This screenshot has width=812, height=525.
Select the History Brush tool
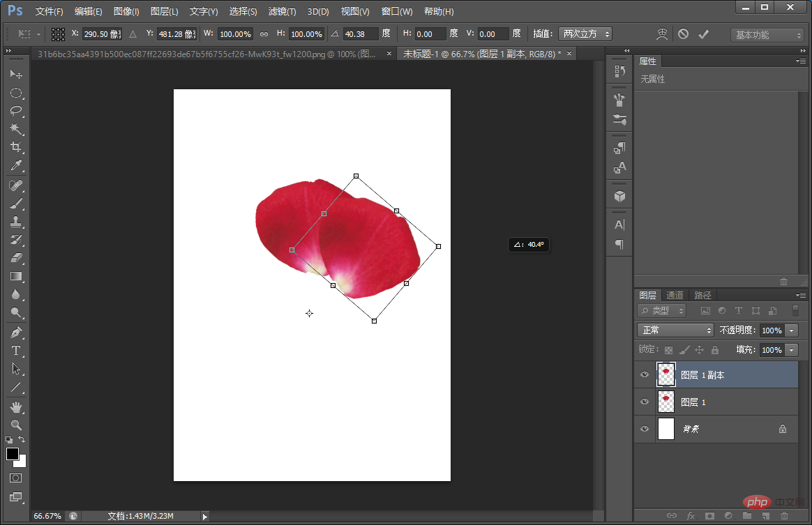click(16, 240)
